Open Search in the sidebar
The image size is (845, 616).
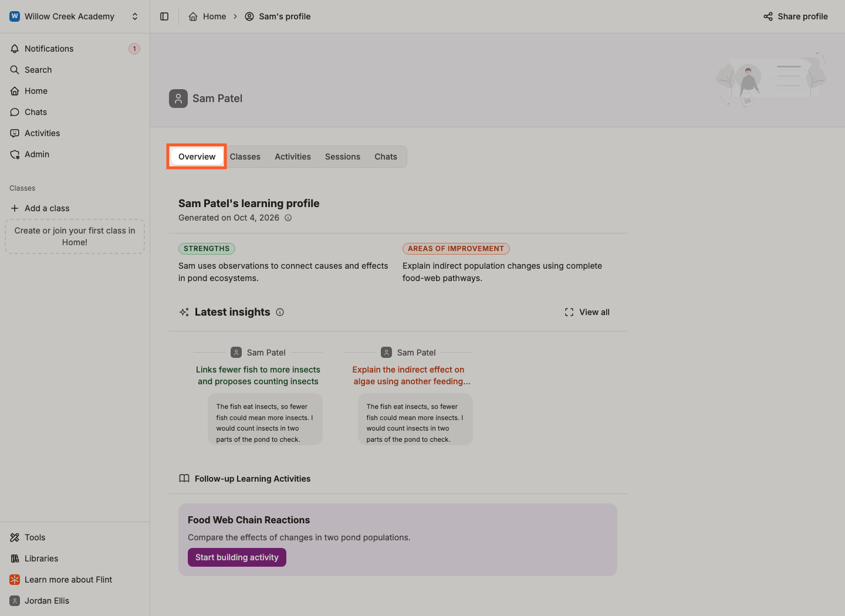click(75, 70)
